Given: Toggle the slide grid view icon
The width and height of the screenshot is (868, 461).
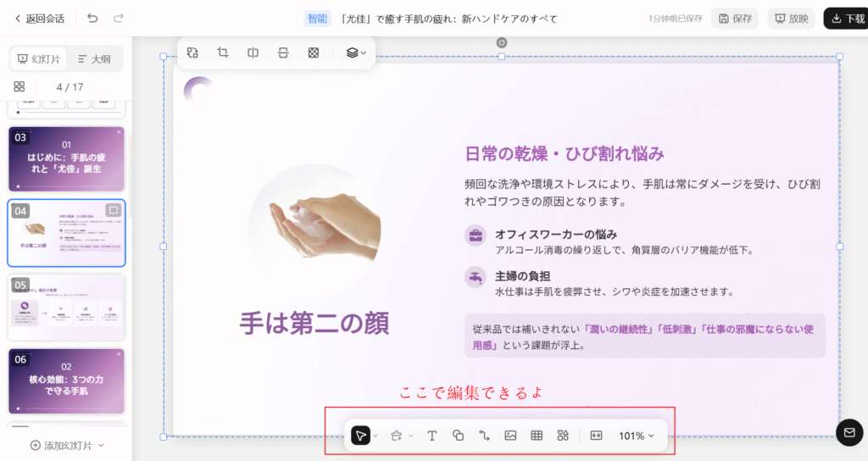Looking at the screenshot, I should click(x=19, y=86).
